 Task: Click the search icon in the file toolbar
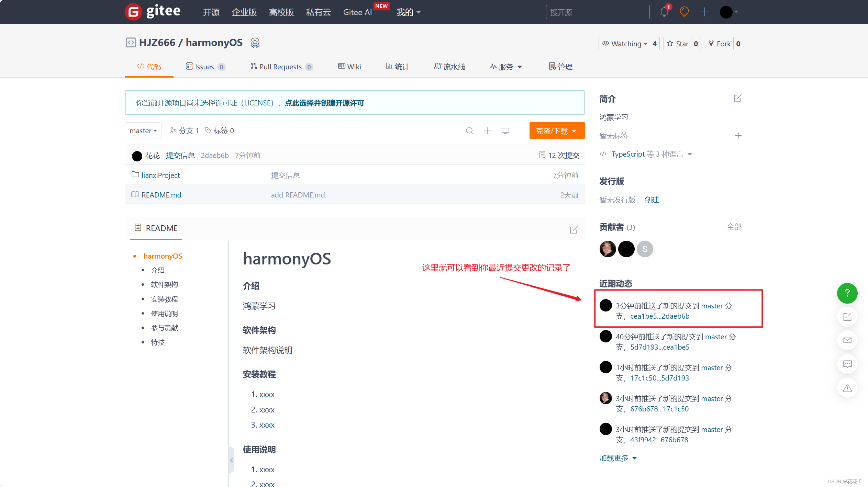tap(470, 131)
